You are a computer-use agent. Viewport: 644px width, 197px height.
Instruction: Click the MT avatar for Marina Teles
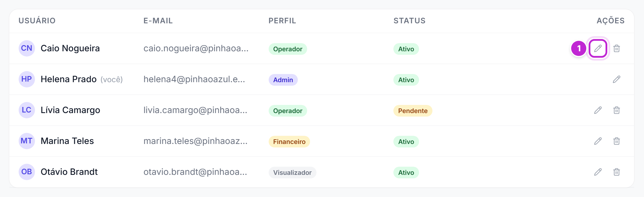coord(27,141)
